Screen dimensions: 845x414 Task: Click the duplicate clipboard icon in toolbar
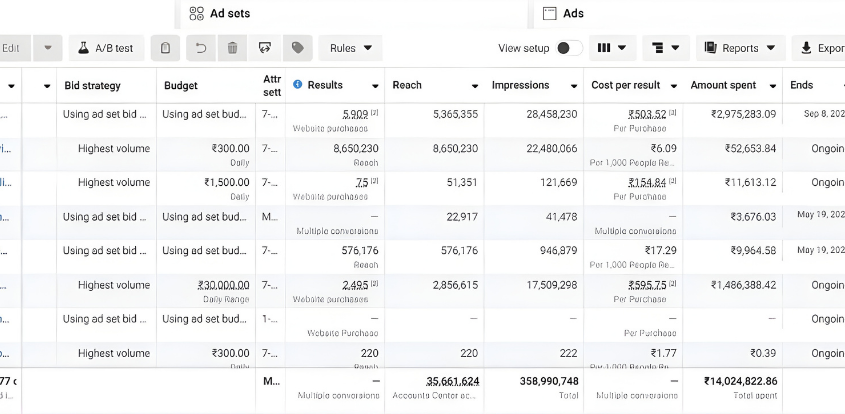[166, 48]
